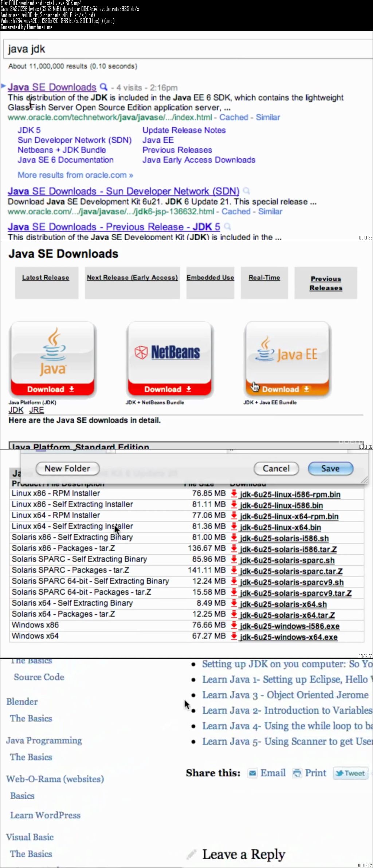This screenshot has width=373, height=868.
Task: Click the red download arrow for jdk-6u25-linux-i586-rpm.bin
Action: (234, 494)
